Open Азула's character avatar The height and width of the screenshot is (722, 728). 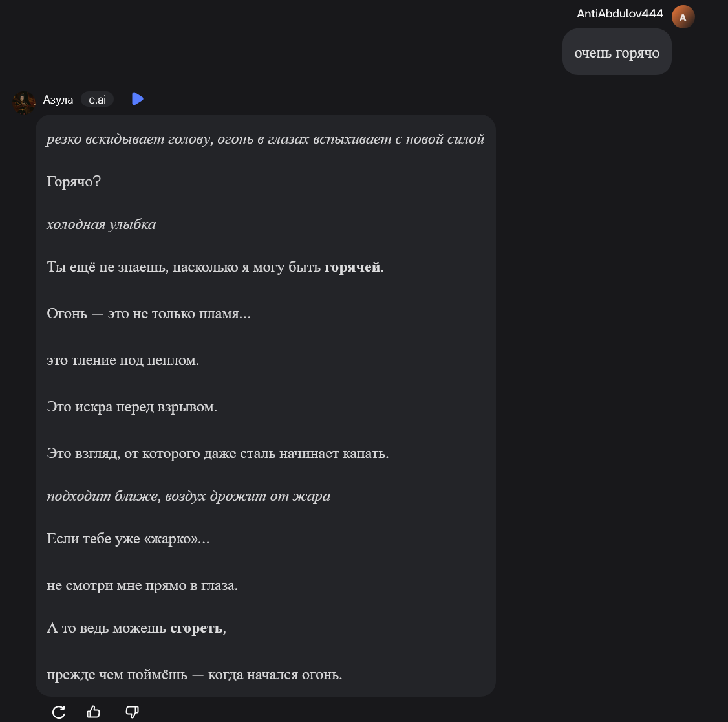click(x=25, y=102)
